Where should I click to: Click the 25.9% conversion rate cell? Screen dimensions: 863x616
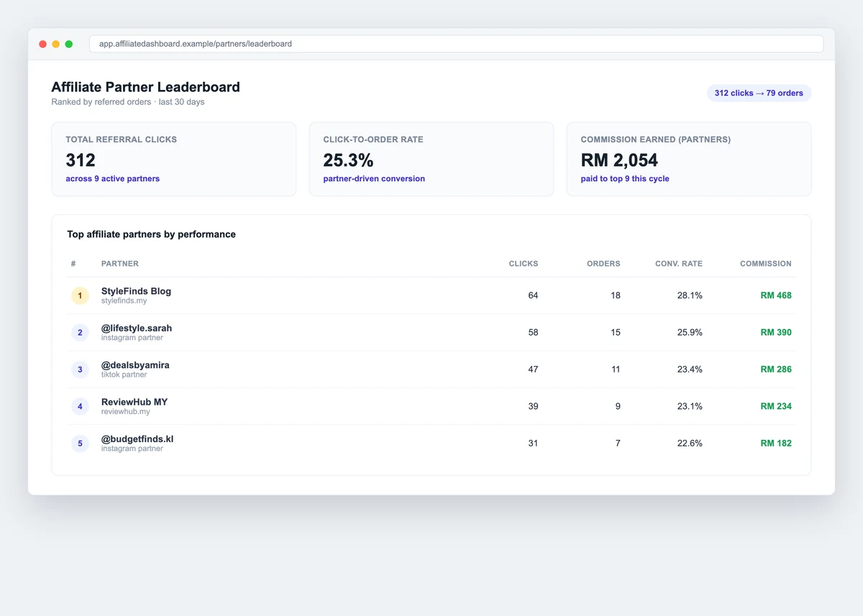(690, 333)
